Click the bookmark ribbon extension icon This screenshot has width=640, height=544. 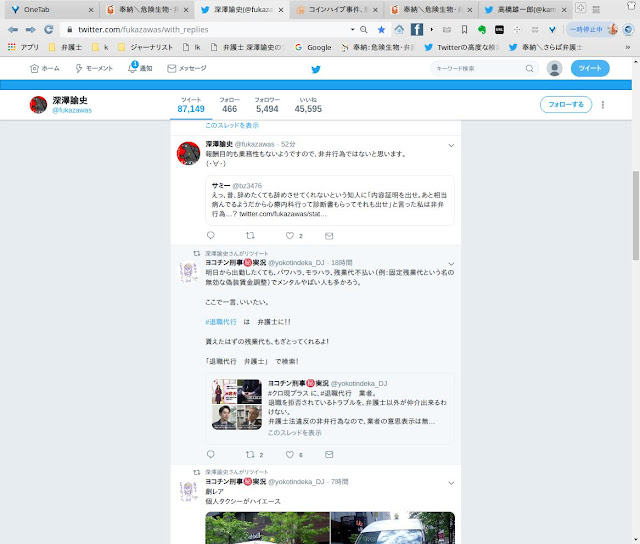pyautogui.click(x=464, y=29)
